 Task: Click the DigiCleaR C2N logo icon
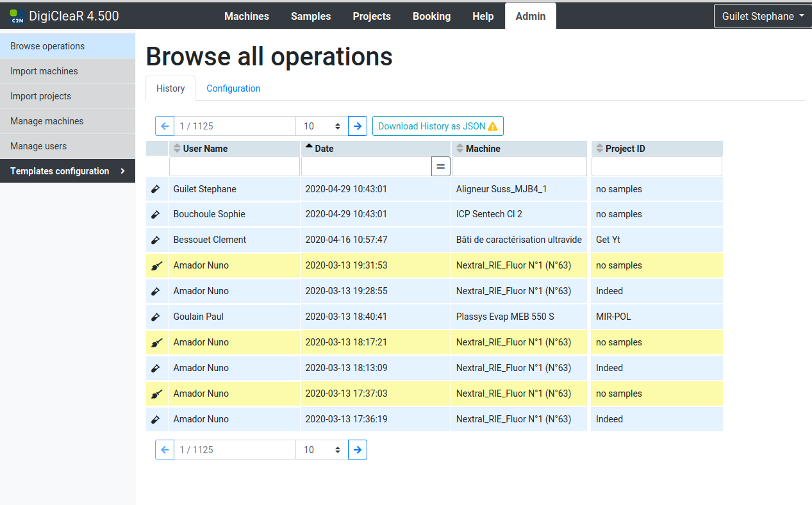pos(17,17)
